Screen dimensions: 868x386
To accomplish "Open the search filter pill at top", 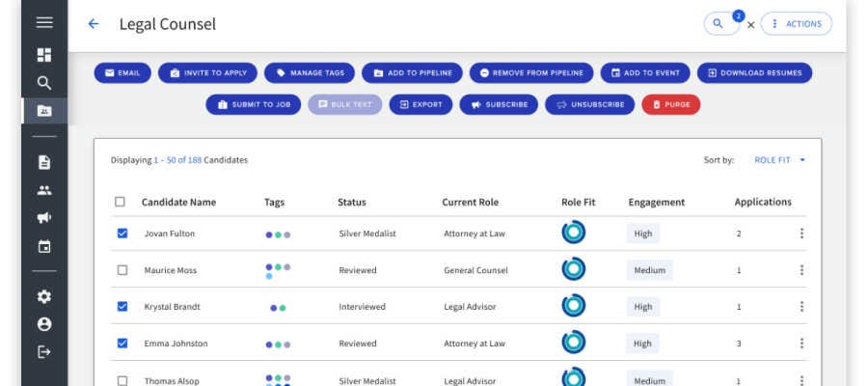I will pos(721,24).
